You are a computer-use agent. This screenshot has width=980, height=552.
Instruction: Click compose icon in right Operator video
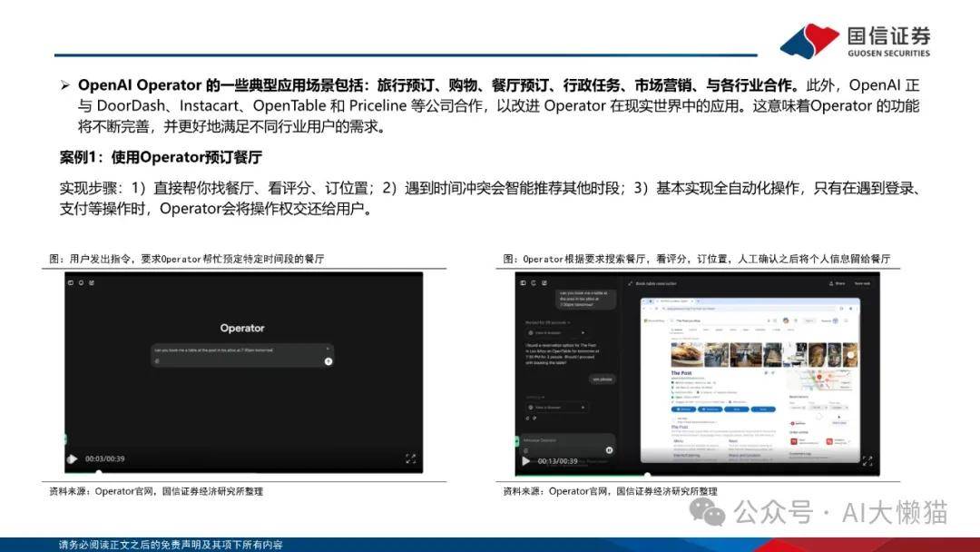[544, 283]
